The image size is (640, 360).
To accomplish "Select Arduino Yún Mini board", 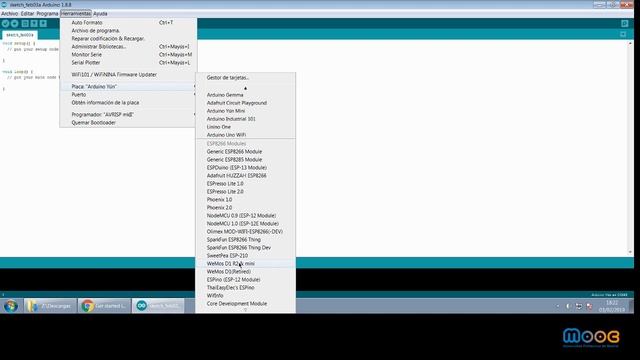I will [245, 111].
